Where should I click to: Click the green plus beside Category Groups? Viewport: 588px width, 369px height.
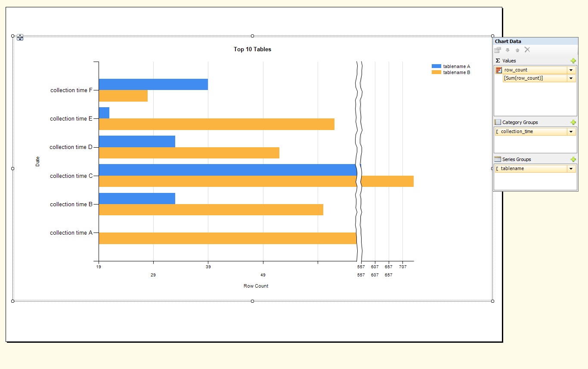coord(573,122)
